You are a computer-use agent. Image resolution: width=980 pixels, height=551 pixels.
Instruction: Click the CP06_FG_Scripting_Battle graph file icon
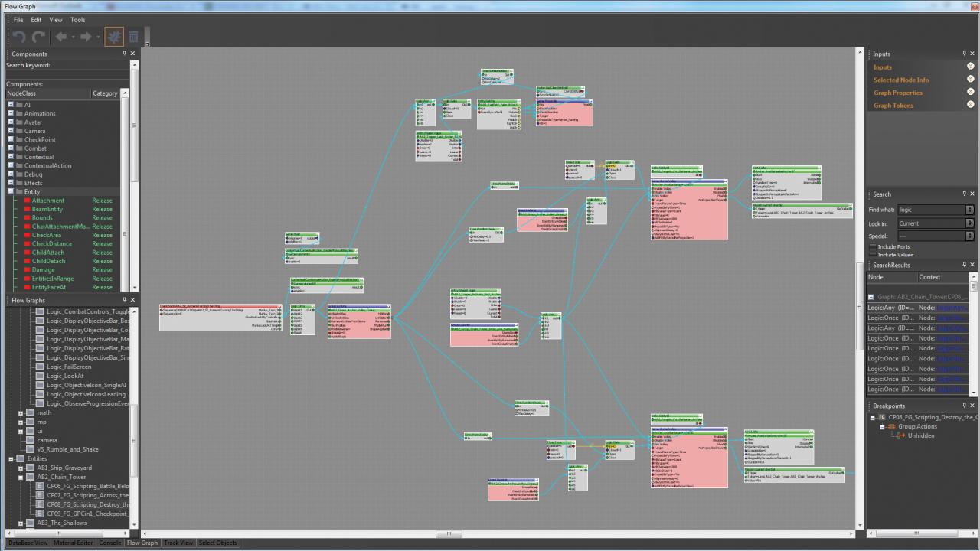(x=41, y=486)
